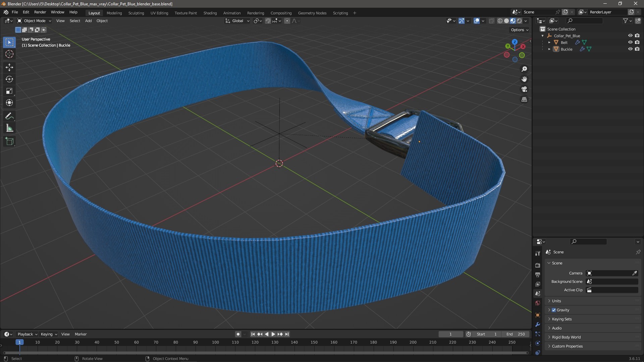Screen dimensions: 644x362
Task: Activate the Move tool
Action: click(9, 67)
